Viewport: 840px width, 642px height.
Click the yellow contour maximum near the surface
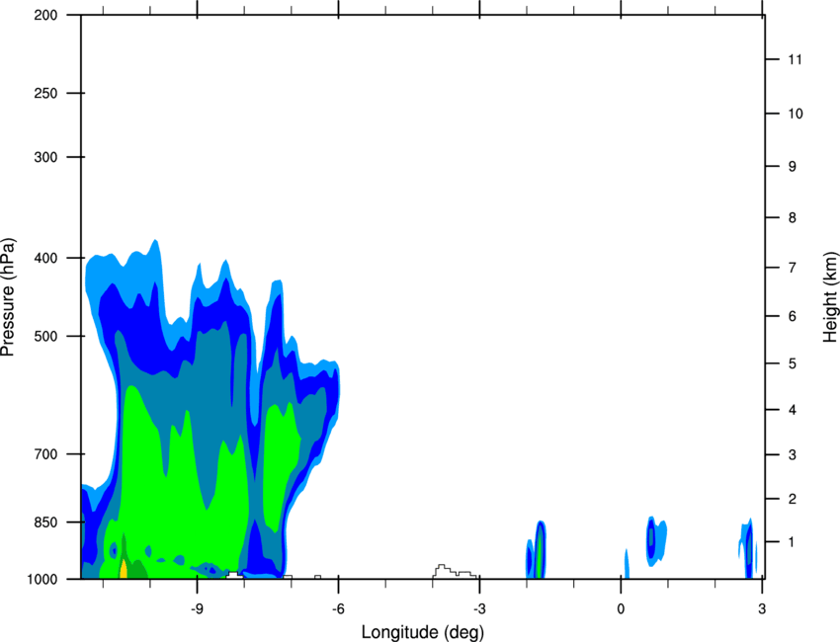[x=124, y=569]
